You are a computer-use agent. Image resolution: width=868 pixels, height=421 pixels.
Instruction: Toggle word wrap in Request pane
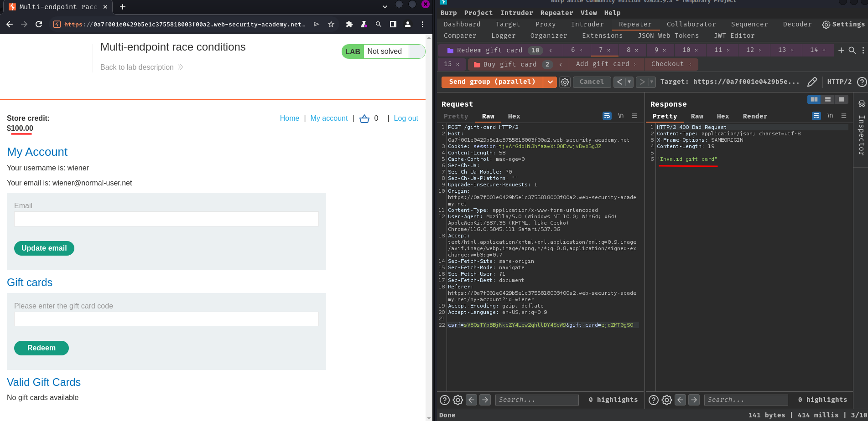point(607,116)
